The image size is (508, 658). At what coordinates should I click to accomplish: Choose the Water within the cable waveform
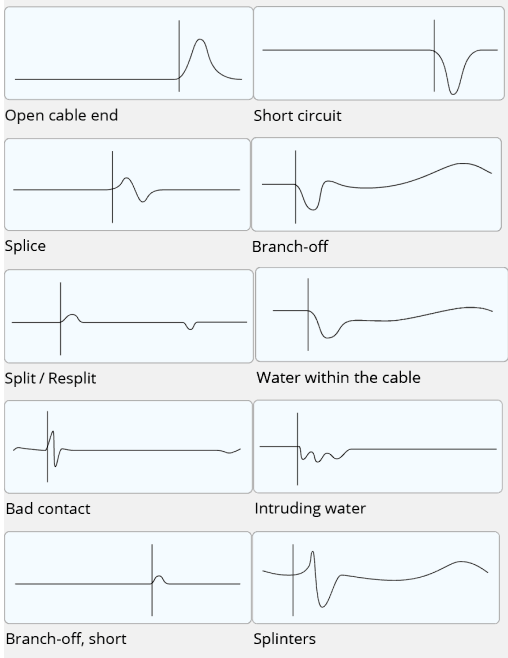point(381,314)
